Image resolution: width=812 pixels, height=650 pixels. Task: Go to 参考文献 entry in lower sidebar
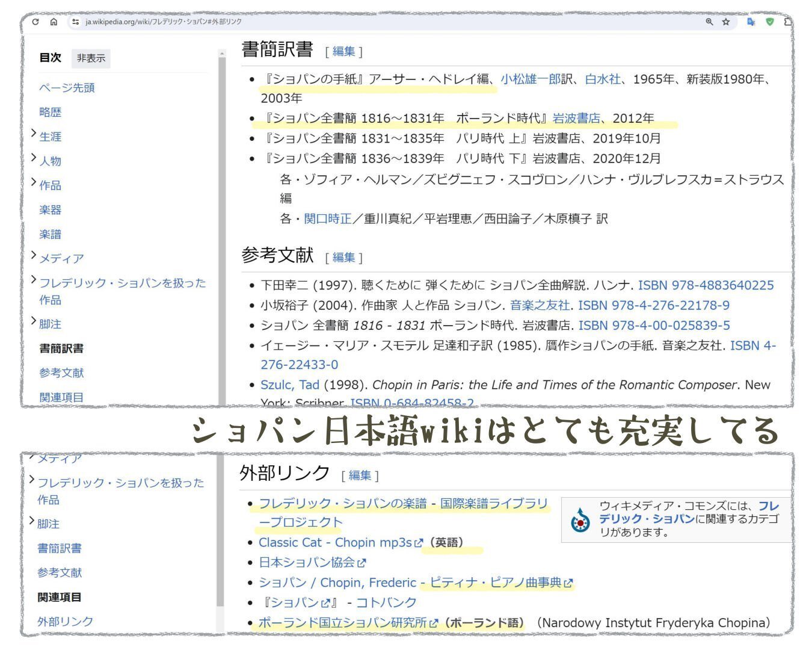(60, 573)
